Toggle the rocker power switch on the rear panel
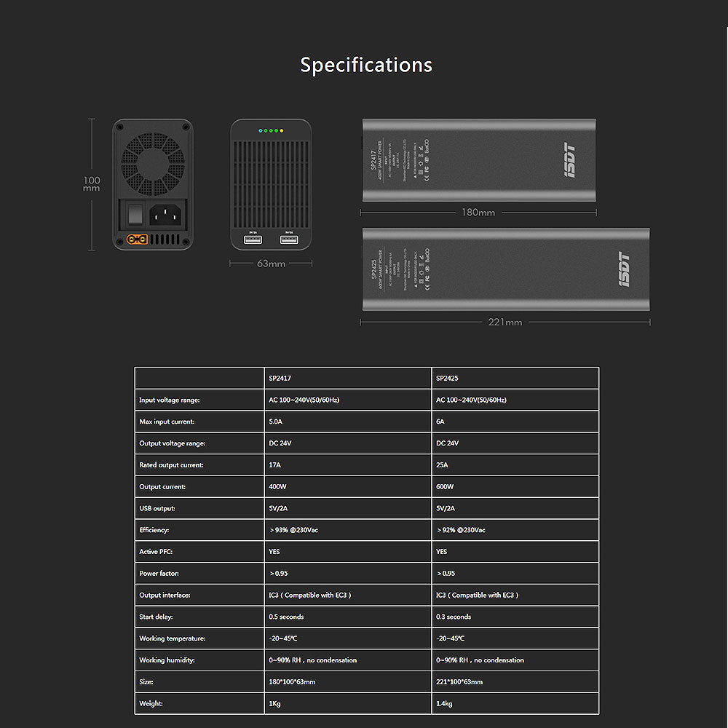728x728 pixels. [x=132, y=214]
